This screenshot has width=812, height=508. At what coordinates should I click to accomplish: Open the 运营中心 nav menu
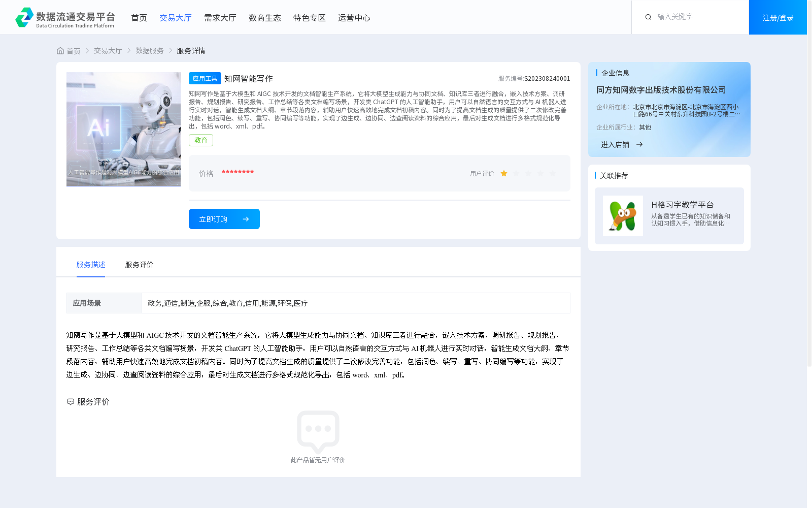pos(354,18)
